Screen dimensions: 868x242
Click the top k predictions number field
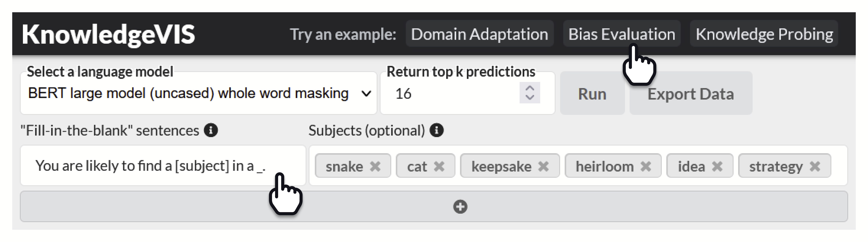[x=452, y=93]
